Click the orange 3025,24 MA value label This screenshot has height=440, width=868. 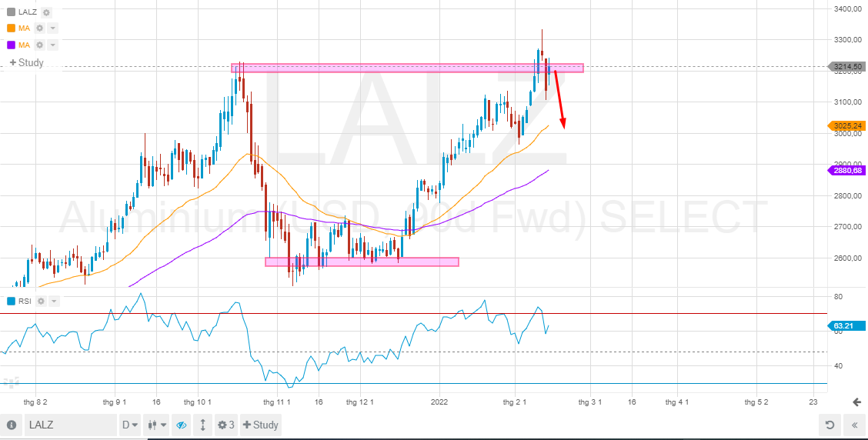(x=846, y=125)
